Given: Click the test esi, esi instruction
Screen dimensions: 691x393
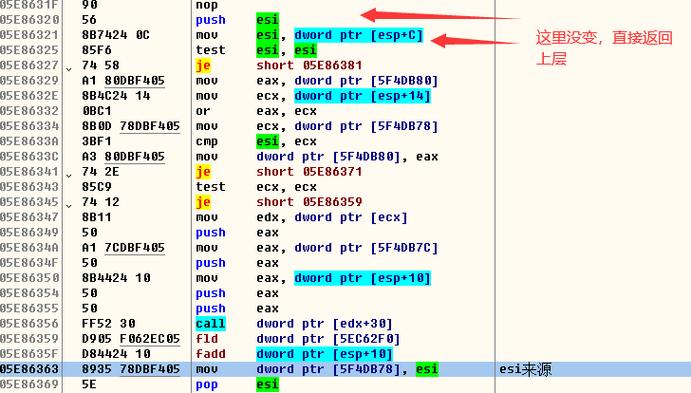Looking at the screenshot, I should (256, 50).
